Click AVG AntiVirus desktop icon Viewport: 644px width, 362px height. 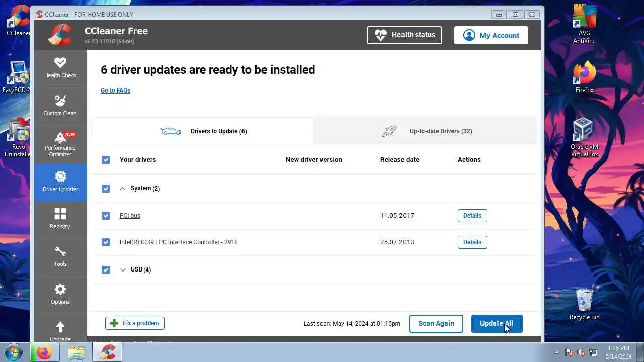tap(584, 23)
